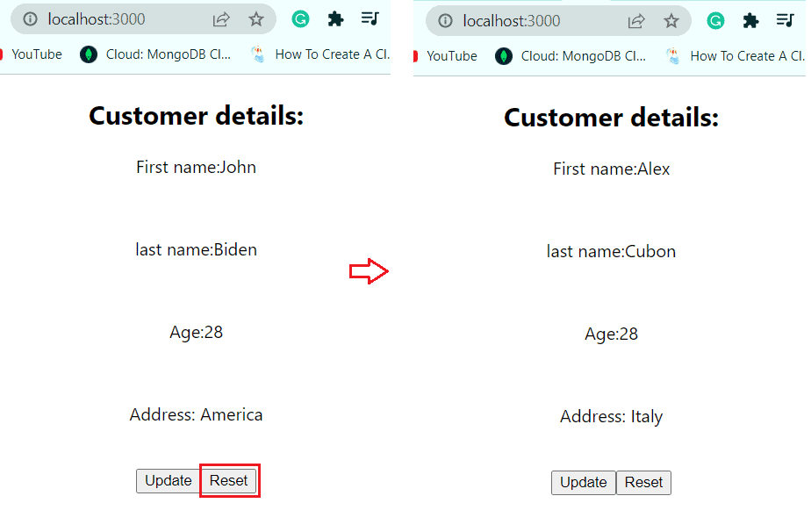Click How To Create bookmark favicon, left browser
Image resolution: width=811 pixels, height=532 pixels.
(258, 54)
